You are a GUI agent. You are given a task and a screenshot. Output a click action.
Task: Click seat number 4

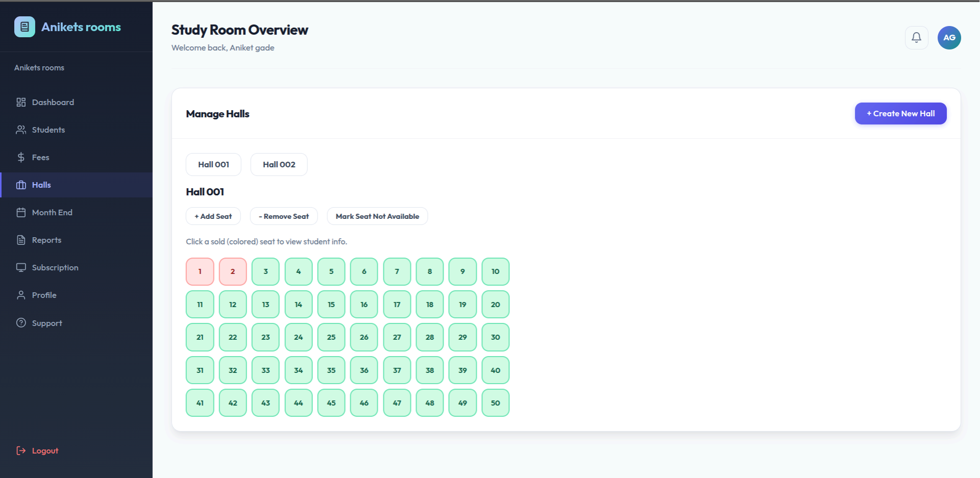299,271
